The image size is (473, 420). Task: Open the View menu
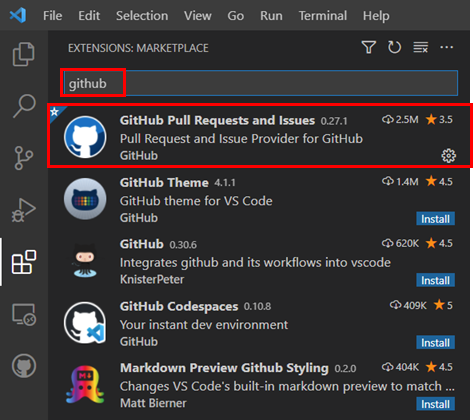(198, 16)
